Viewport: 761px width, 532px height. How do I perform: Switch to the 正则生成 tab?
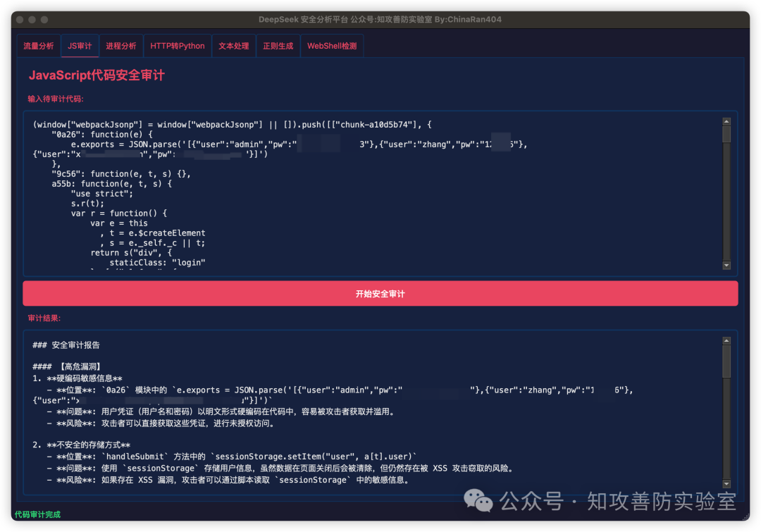point(278,46)
